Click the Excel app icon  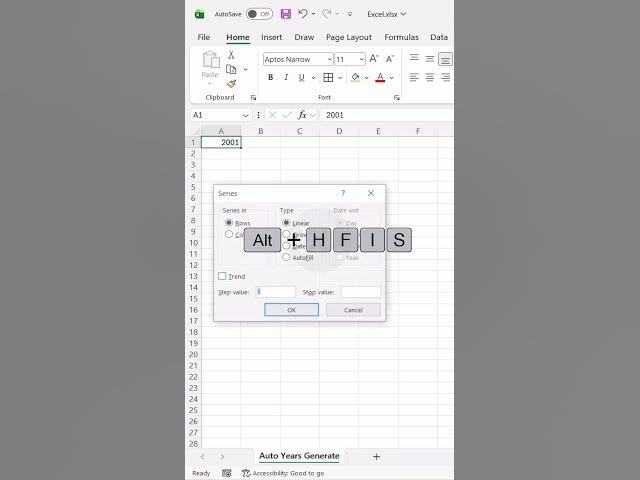pyautogui.click(x=199, y=14)
